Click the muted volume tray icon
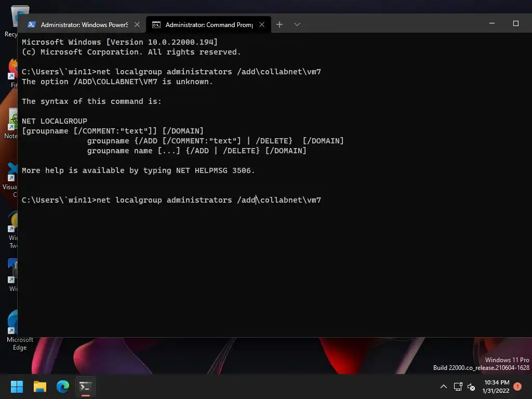 (x=471, y=387)
